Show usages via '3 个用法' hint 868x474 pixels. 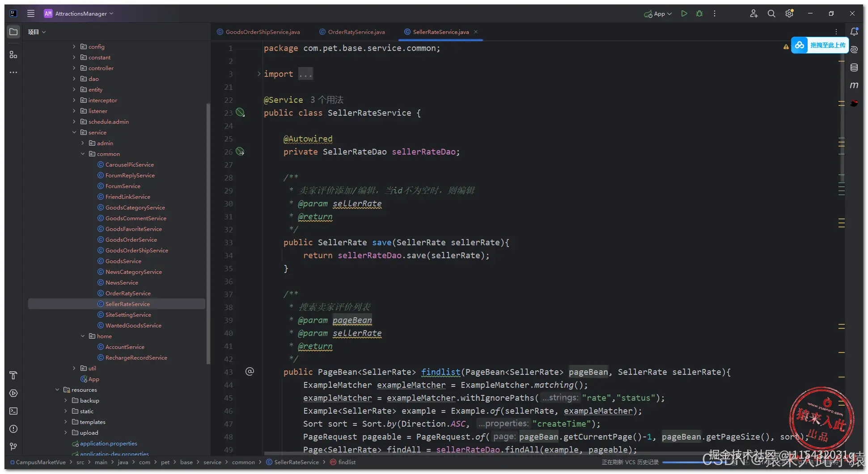pyautogui.click(x=327, y=100)
